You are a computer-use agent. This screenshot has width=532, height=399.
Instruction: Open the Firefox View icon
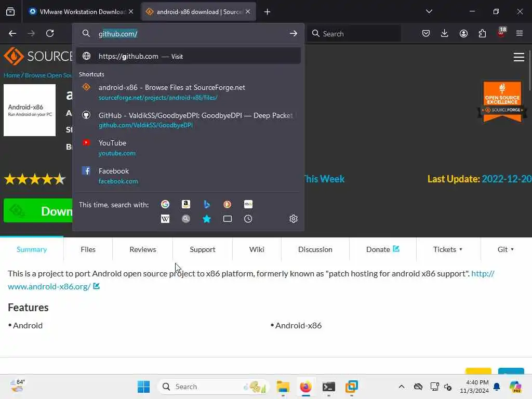pyautogui.click(x=10, y=11)
